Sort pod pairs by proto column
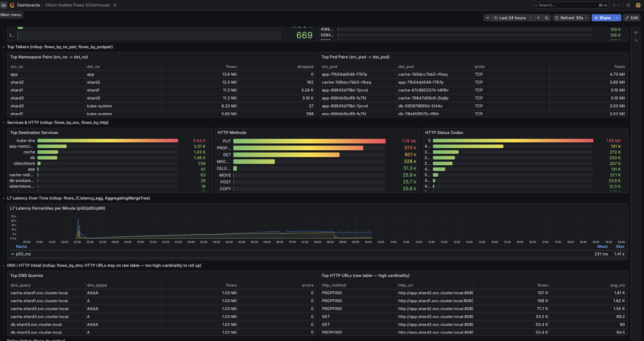The image size is (644, 341). point(480,67)
